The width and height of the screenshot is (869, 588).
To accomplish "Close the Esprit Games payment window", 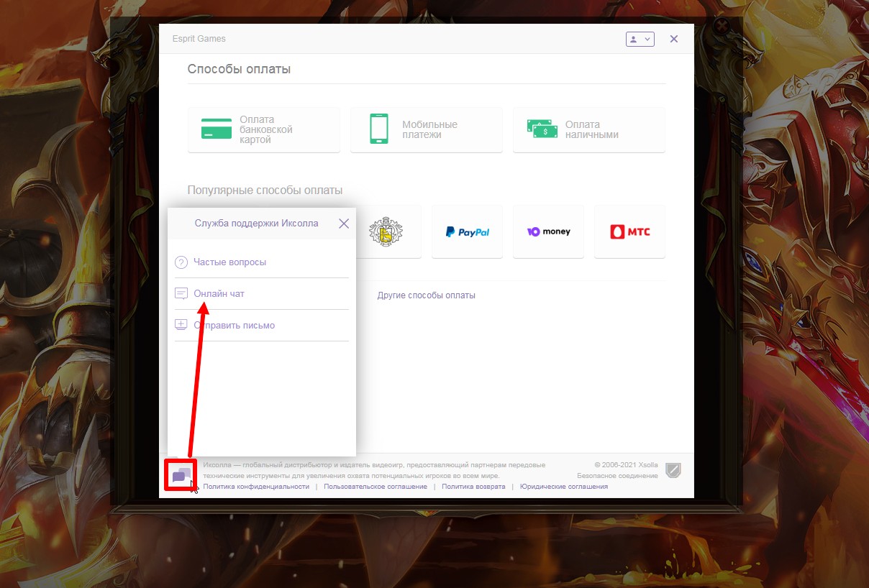I will click(x=674, y=40).
